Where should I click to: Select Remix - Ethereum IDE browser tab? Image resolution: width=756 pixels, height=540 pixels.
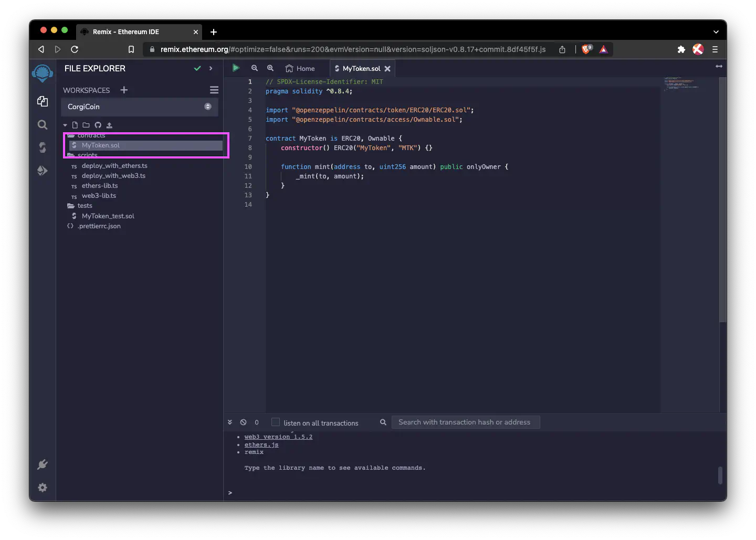139,32
